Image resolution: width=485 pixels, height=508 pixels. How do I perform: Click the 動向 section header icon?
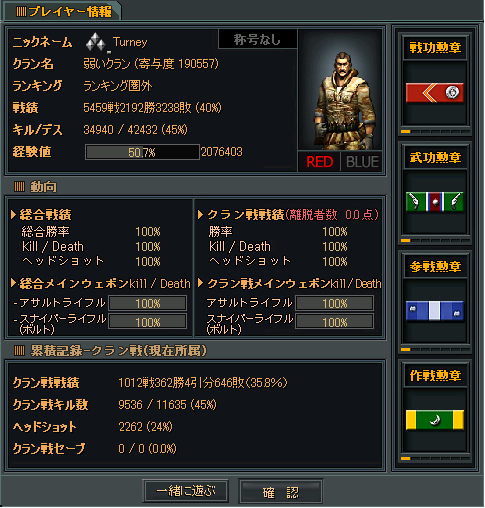point(19,187)
